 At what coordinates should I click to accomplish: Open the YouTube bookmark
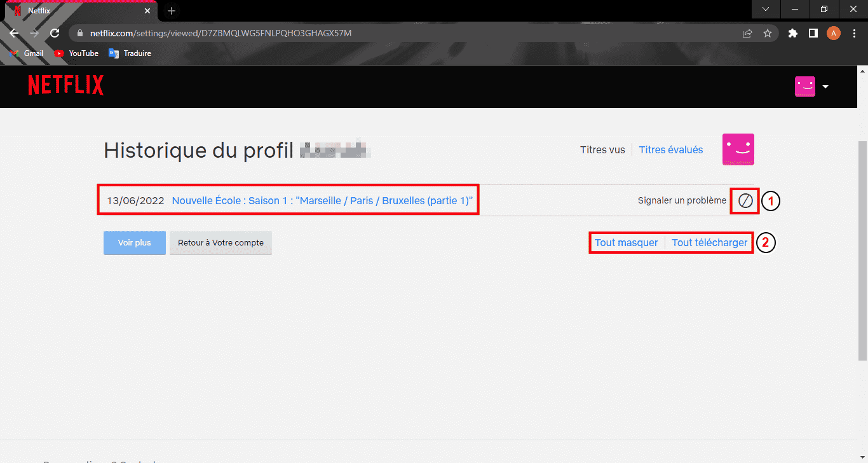pyautogui.click(x=76, y=53)
